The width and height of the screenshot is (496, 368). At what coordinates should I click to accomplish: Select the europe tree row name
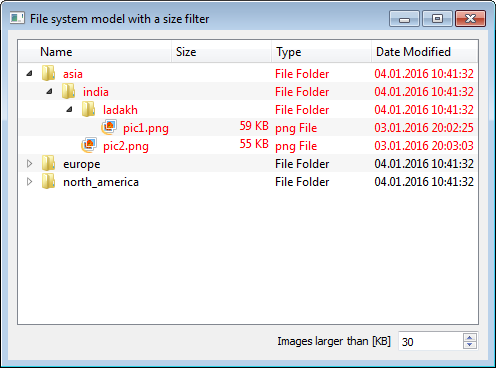[82, 164]
